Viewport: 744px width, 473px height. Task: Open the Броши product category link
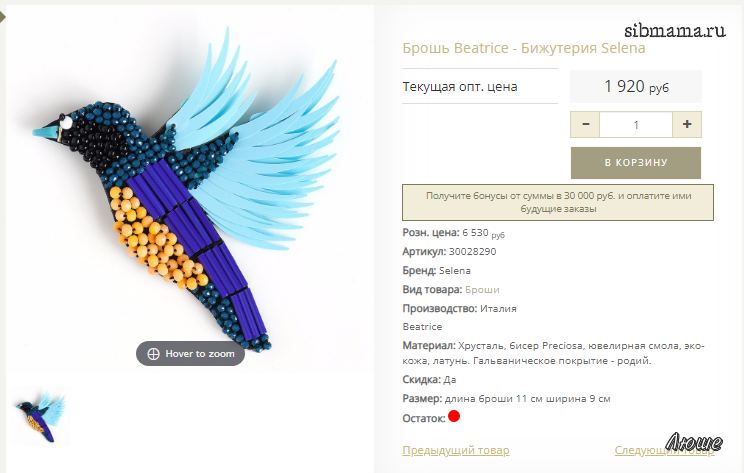(x=482, y=289)
